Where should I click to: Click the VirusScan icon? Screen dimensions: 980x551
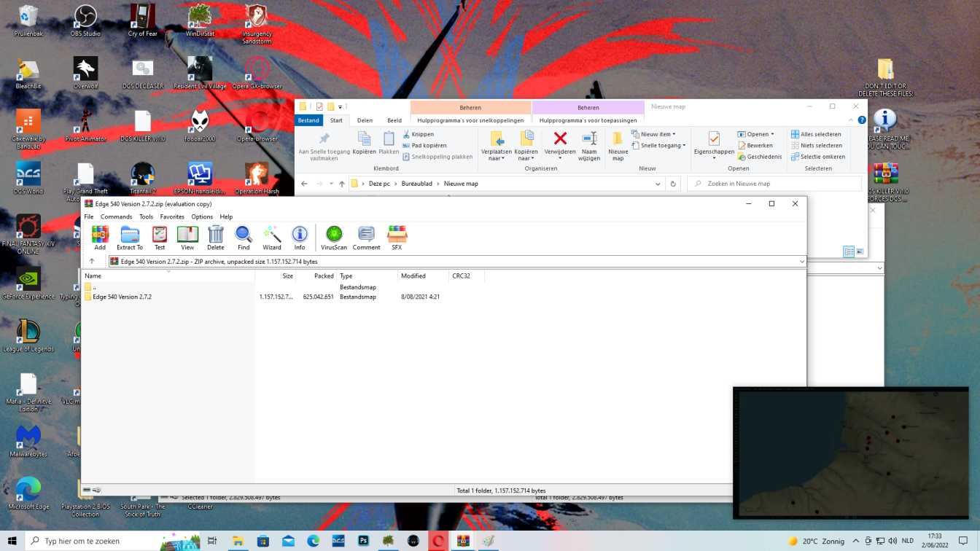click(x=334, y=238)
